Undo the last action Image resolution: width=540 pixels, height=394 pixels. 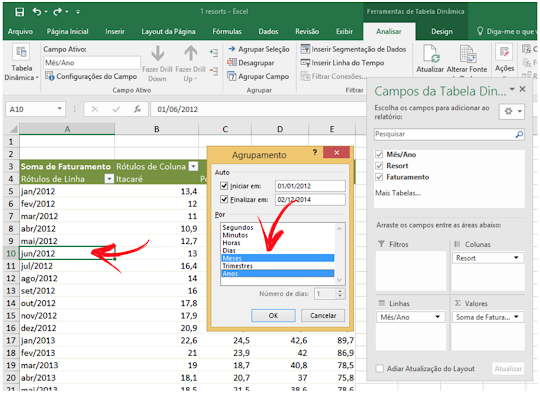point(37,12)
